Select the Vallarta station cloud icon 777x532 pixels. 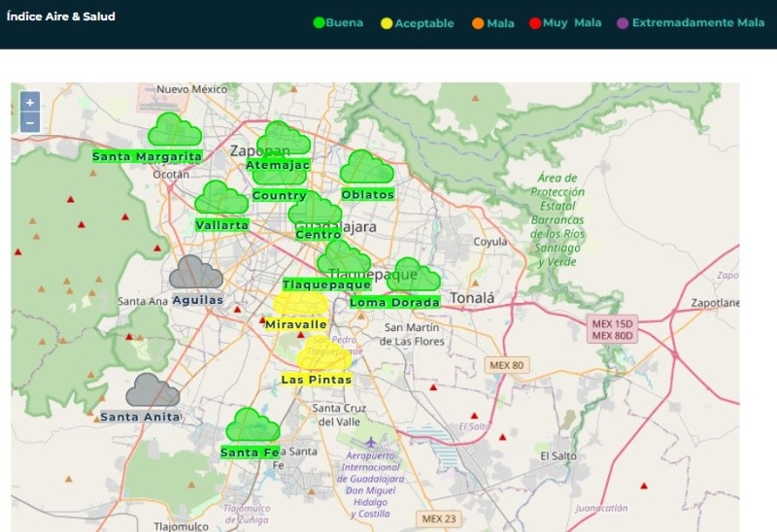point(221,198)
